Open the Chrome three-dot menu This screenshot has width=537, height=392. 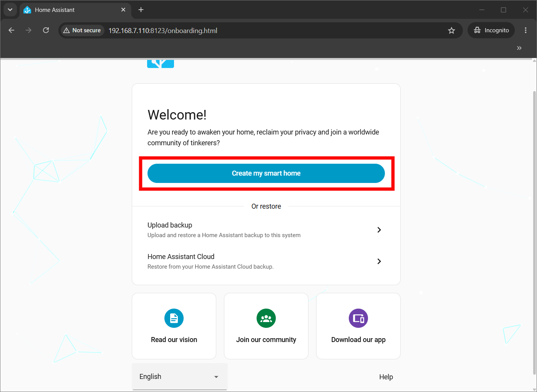526,30
